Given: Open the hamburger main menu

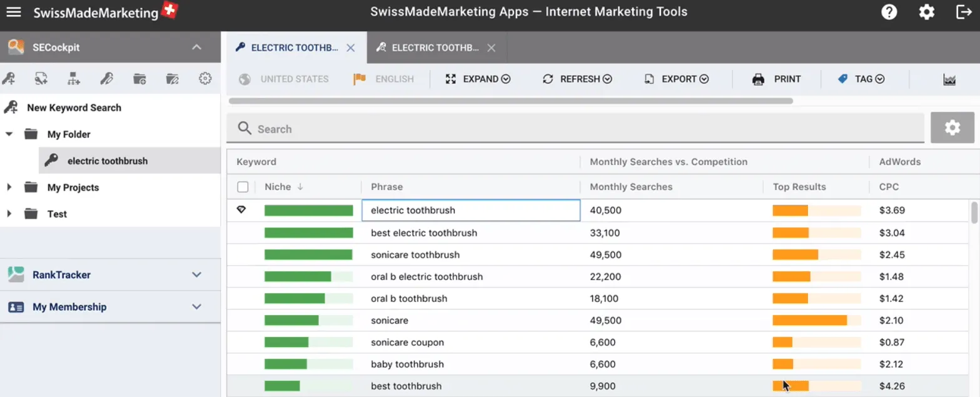Looking at the screenshot, I should tap(14, 13).
